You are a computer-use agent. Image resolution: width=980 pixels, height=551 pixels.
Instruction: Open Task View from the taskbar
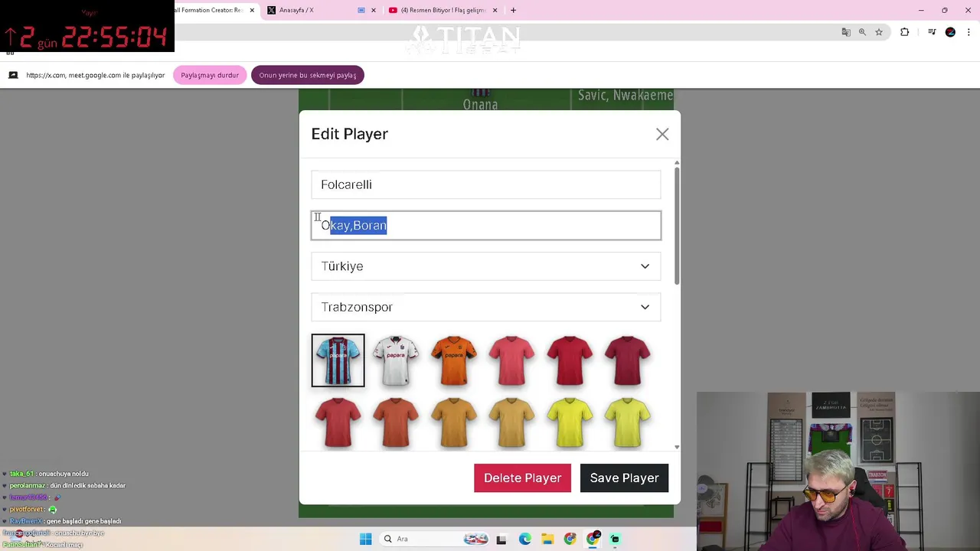click(x=501, y=539)
